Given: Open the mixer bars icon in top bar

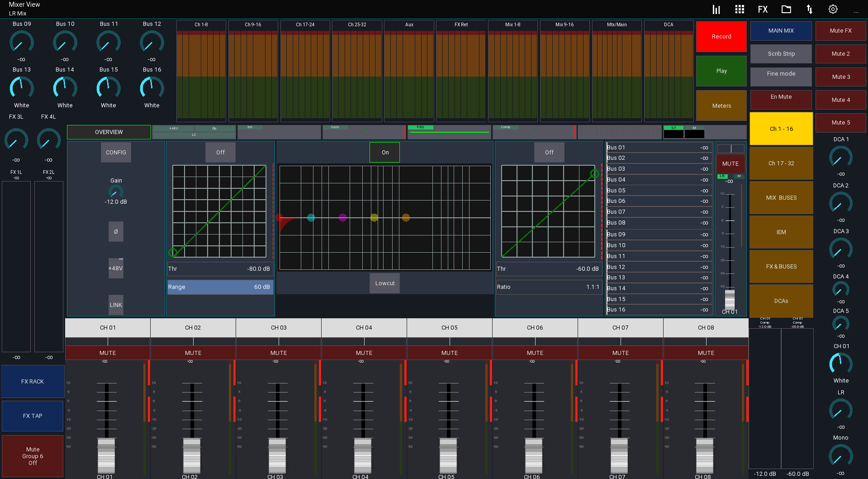Looking at the screenshot, I should tap(716, 10).
